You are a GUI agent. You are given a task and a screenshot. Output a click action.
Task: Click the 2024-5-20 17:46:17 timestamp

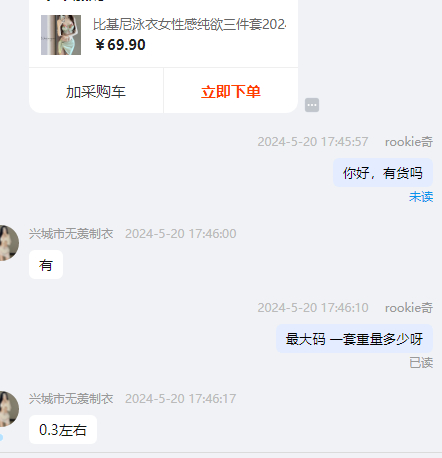[x=181, y=398]
